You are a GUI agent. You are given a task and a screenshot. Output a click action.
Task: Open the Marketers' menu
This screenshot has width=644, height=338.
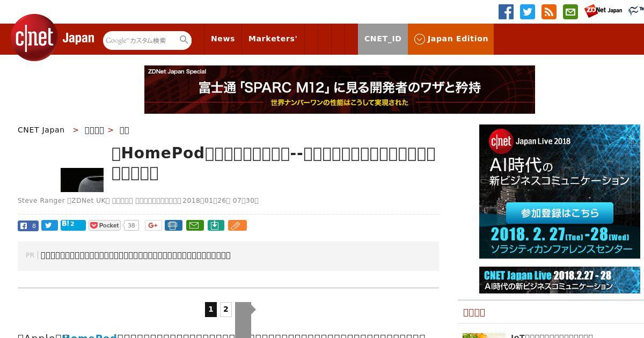pos(273,39)
